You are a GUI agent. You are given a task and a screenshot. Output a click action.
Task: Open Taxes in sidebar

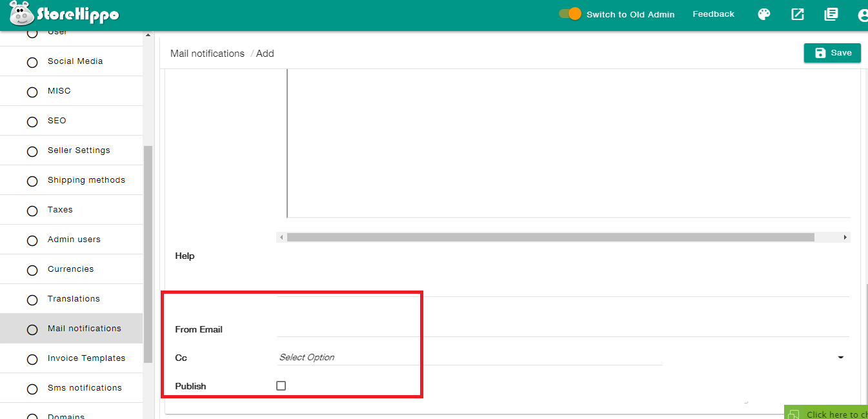[x=60, y=210]
